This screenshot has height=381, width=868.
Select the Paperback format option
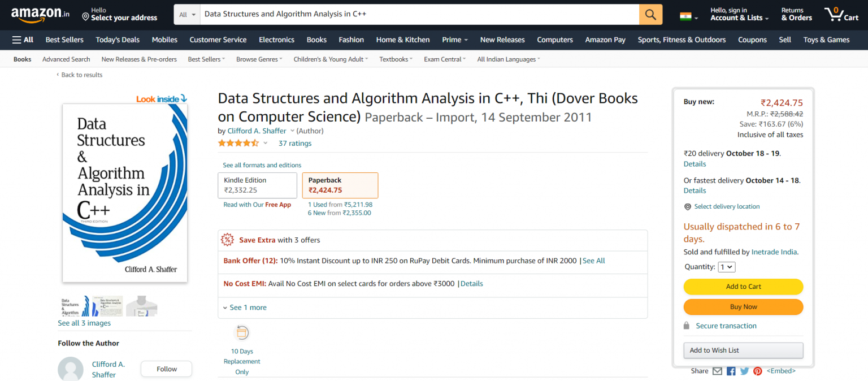click(x=340, y=185)
